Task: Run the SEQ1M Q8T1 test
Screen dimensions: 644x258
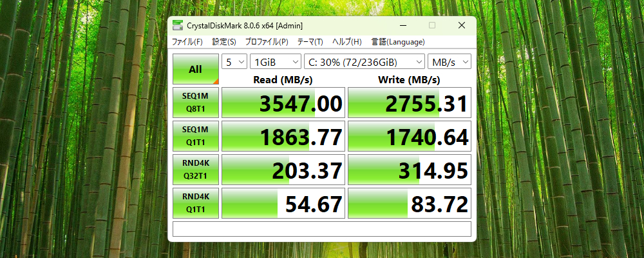Action: pos(196,103)
